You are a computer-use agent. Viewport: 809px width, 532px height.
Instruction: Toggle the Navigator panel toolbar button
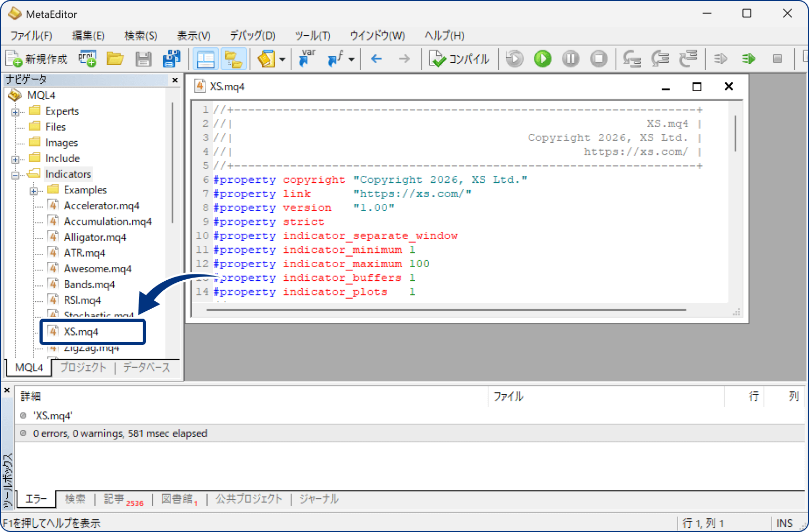[x=205, y=59]
